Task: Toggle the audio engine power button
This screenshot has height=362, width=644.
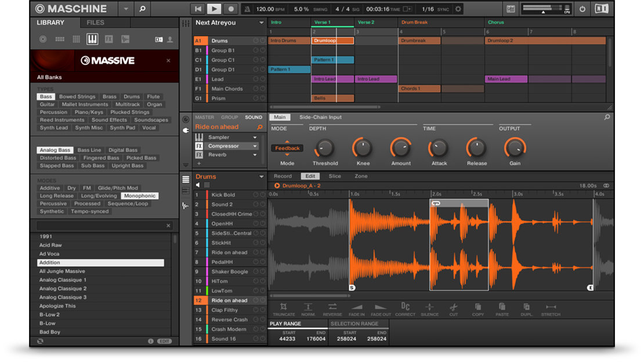Action: [581, 9]
